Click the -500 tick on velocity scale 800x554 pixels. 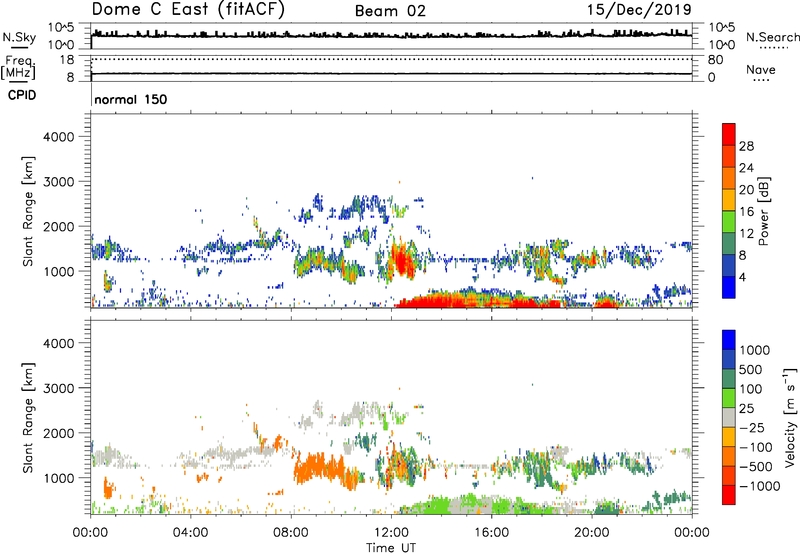[756, 467]
